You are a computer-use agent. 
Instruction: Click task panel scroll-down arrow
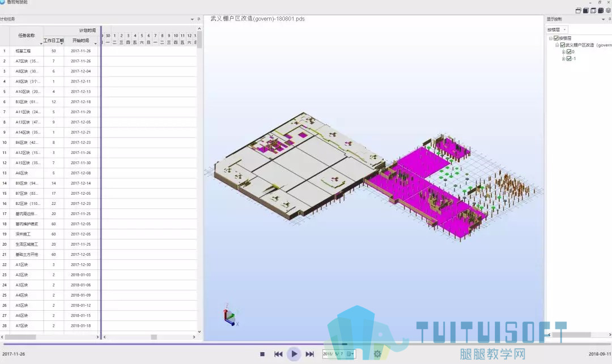tap(199, 332)
